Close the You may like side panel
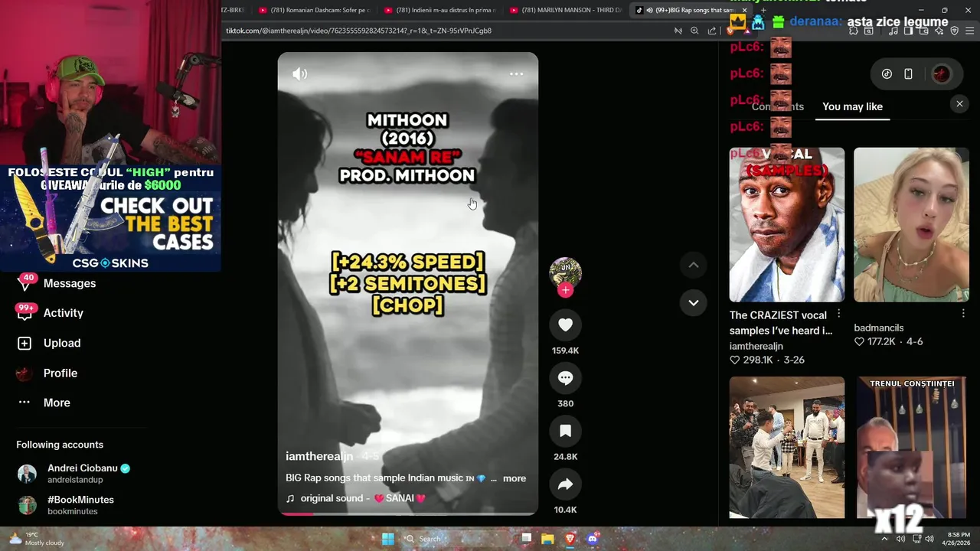The height and width of the screenshot is (551, 980). (959, 104)
